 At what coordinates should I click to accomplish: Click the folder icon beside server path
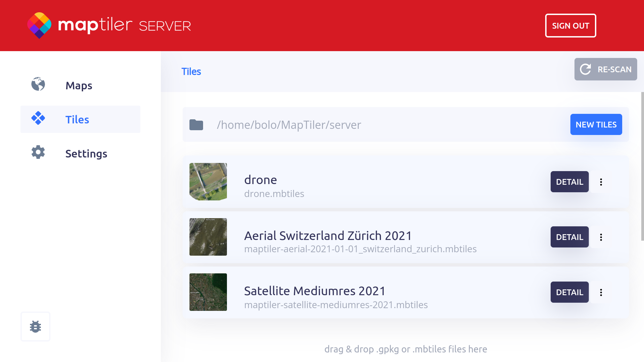click(x=196, y=125)
